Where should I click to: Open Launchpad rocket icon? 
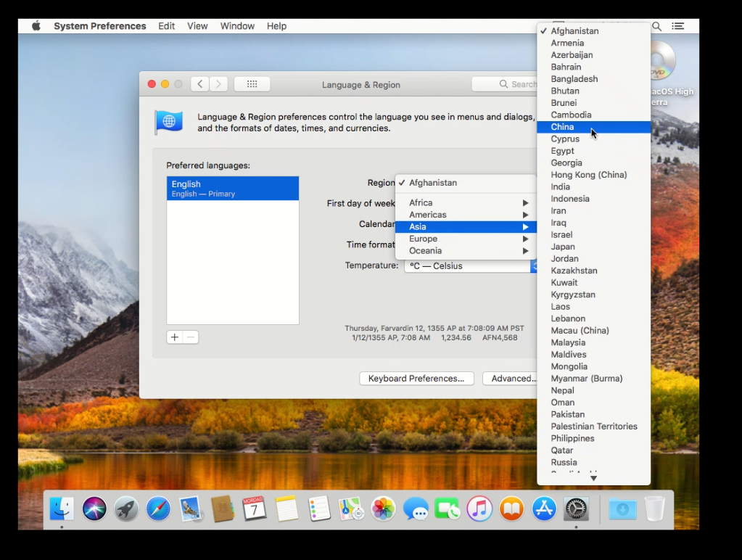pyautogui.click(x=126, y=509)
